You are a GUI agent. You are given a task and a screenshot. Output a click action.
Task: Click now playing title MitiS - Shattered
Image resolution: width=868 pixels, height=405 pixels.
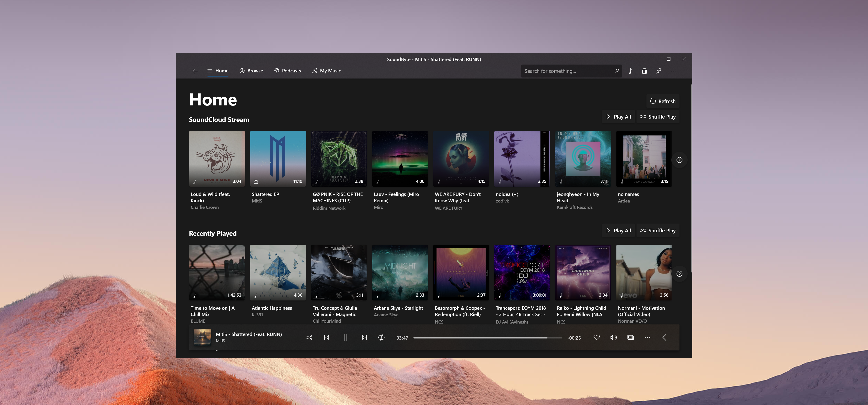tap(249, 335)
